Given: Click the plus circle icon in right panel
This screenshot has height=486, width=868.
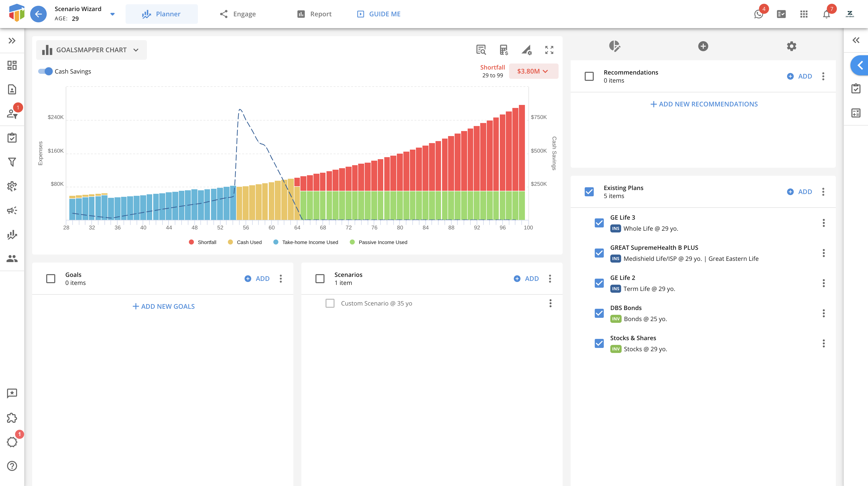Looking at the screenshot, I should point(703,46).
